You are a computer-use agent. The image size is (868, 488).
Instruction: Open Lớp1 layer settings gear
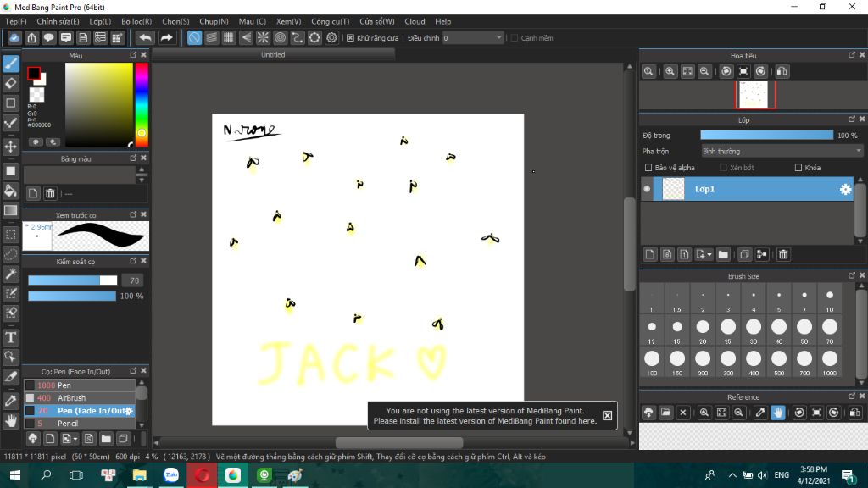[845, 189]
